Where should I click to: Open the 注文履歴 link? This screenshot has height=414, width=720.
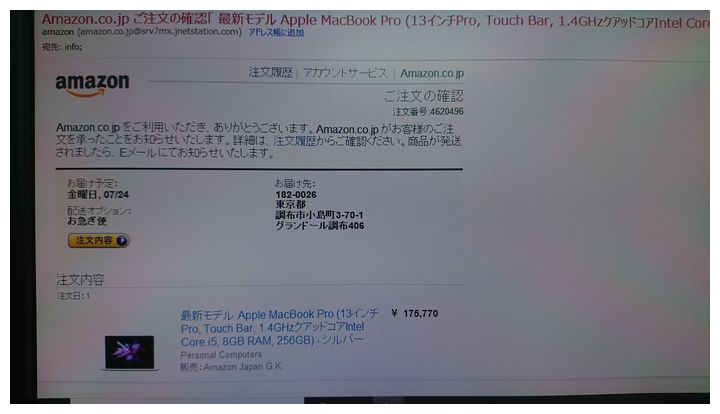(x=270, y=73)
